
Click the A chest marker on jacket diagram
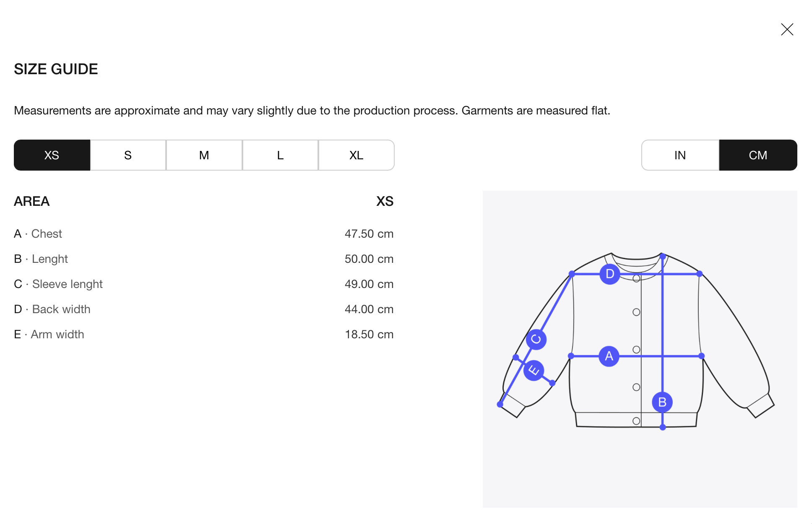[609, 356]
